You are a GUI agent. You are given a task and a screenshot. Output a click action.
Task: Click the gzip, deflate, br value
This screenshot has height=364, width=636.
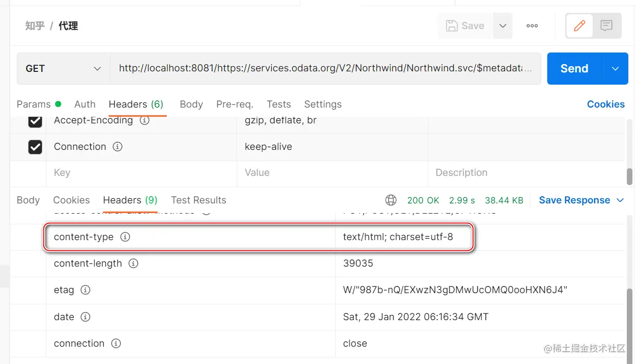click(x=281, y=121)
